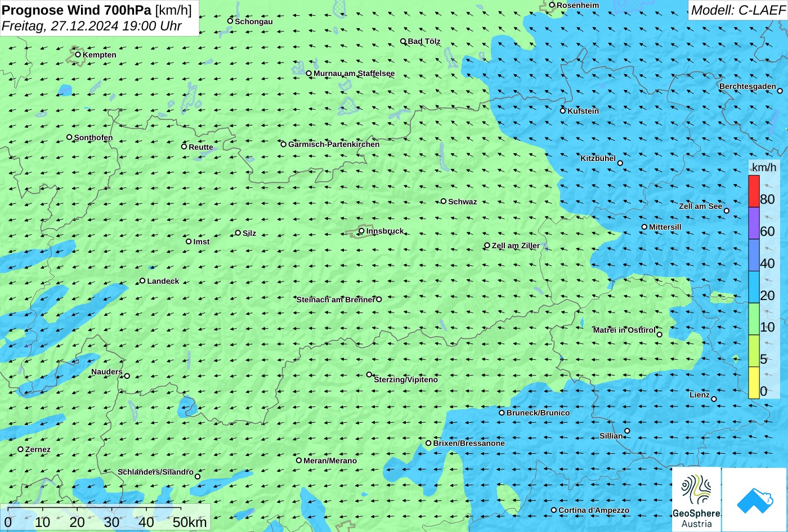Select the Bruneck/Brunico marker circle
The height and width of the screenshot is (532, 788).
click(x=502, y=413)
